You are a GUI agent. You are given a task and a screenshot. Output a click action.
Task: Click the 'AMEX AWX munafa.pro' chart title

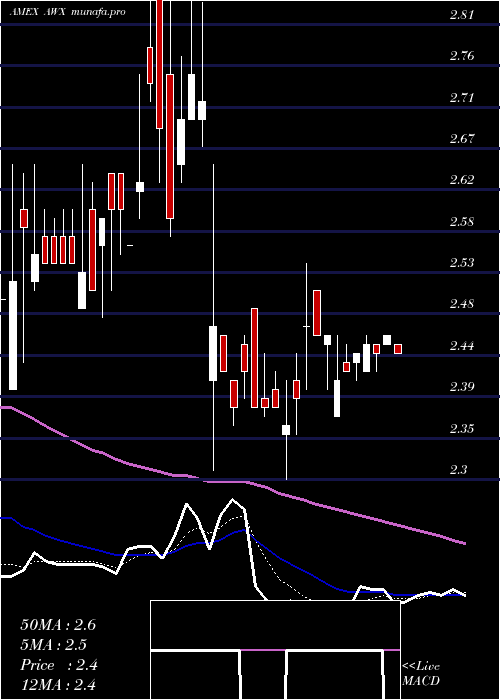click(x=67, y=12)
